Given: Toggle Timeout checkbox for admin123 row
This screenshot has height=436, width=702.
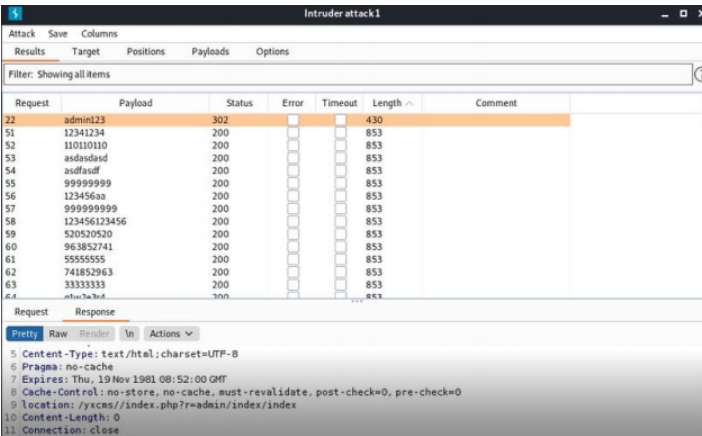Looking at the screenshot, I should click(x=340, y=120).
